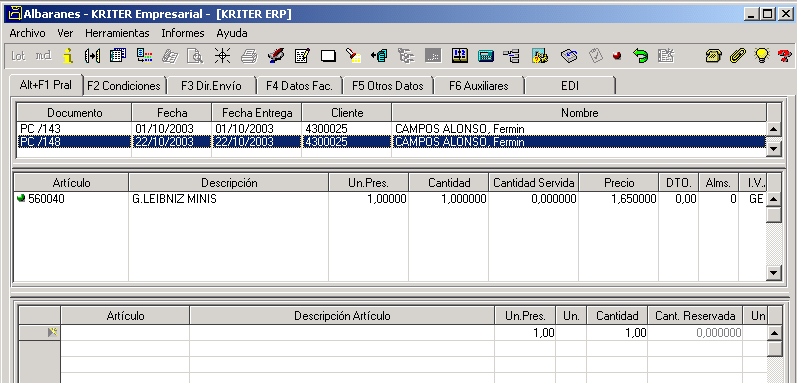Switch to the F4 Datos Fac. tab
Image resolution: width=797 pixels, height=383 pixels.
299,86
